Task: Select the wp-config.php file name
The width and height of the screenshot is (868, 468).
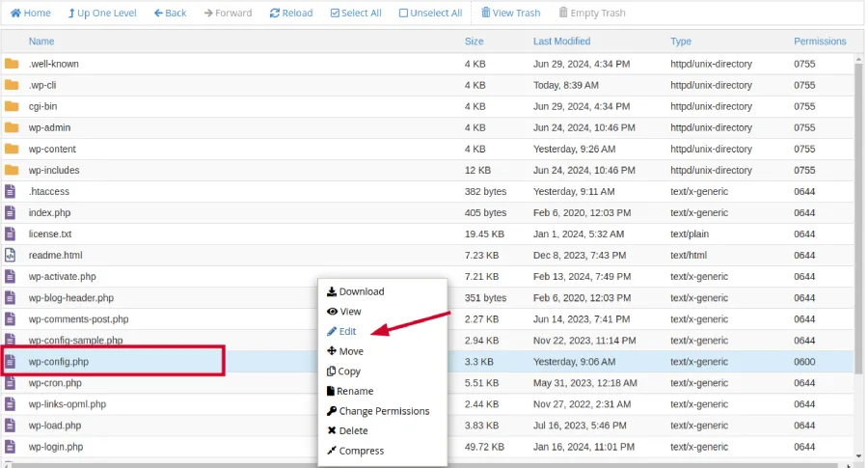Action: pos(58,362)
